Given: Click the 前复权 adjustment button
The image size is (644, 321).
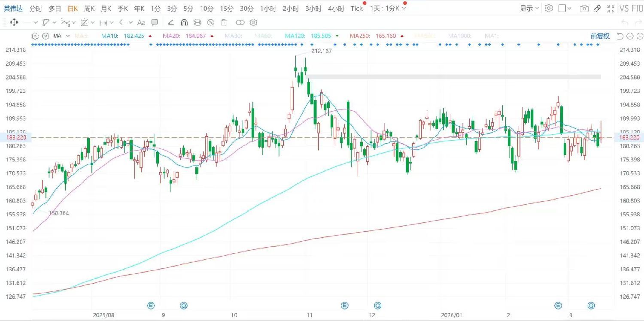Looking at the screenshot, I should tap(600, 36).
